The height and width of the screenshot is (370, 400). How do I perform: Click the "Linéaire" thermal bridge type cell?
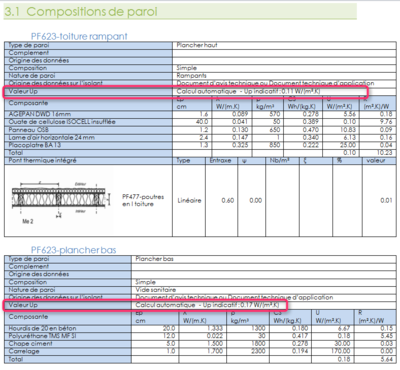[x=189, y=200]
